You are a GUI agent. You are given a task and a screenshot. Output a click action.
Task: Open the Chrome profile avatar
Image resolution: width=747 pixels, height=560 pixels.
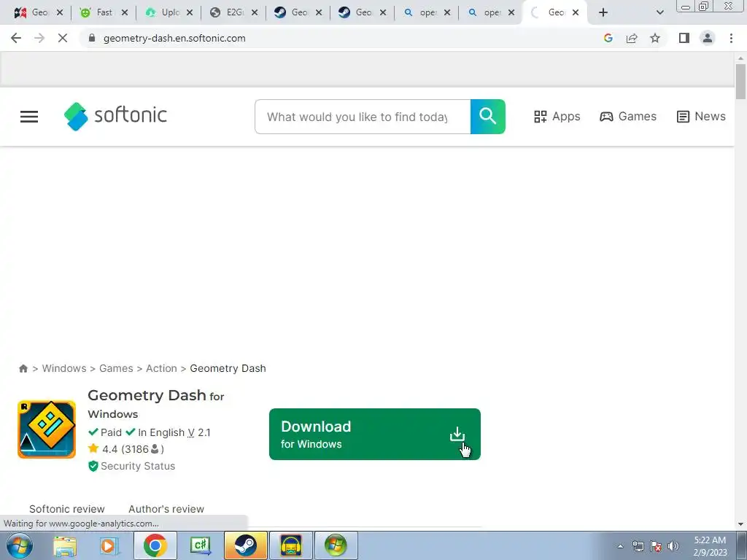tap(708, 38)
